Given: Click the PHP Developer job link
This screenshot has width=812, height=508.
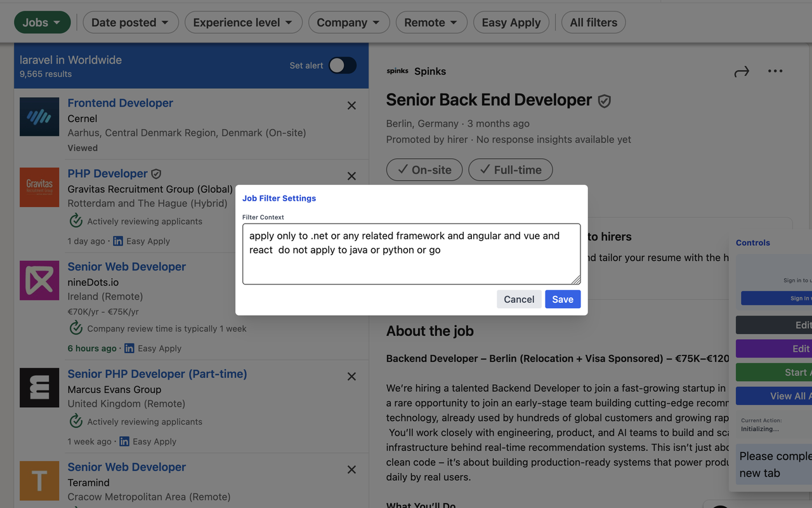Looking at the screenshot, I should point(108,173).
